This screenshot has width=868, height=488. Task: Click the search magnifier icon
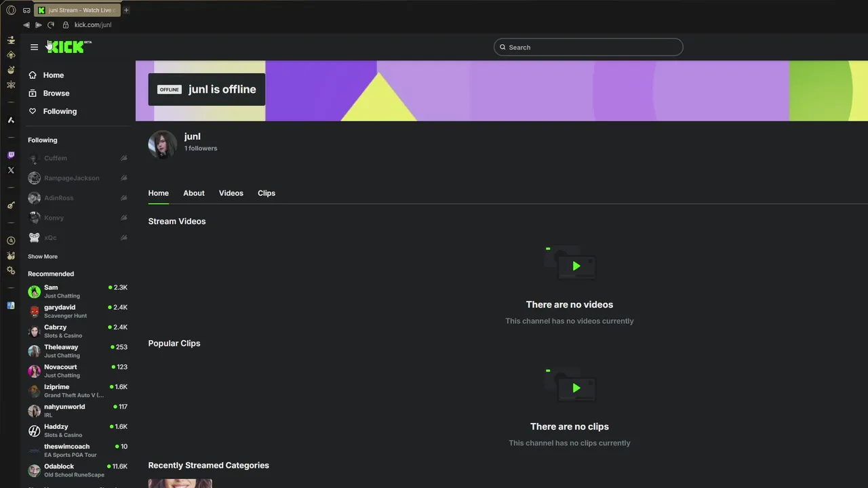click(502, 47)
